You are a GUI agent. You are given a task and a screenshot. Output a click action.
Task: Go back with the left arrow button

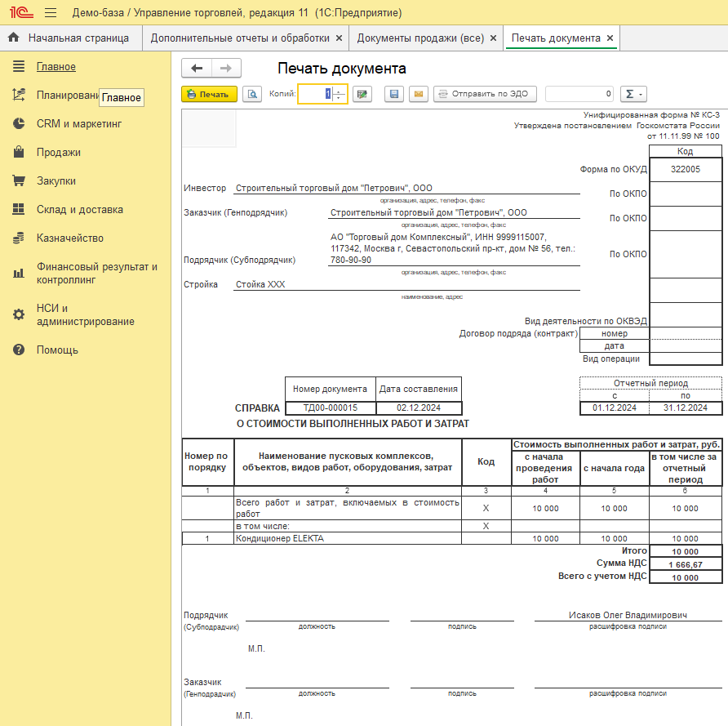tap(197, 69)
